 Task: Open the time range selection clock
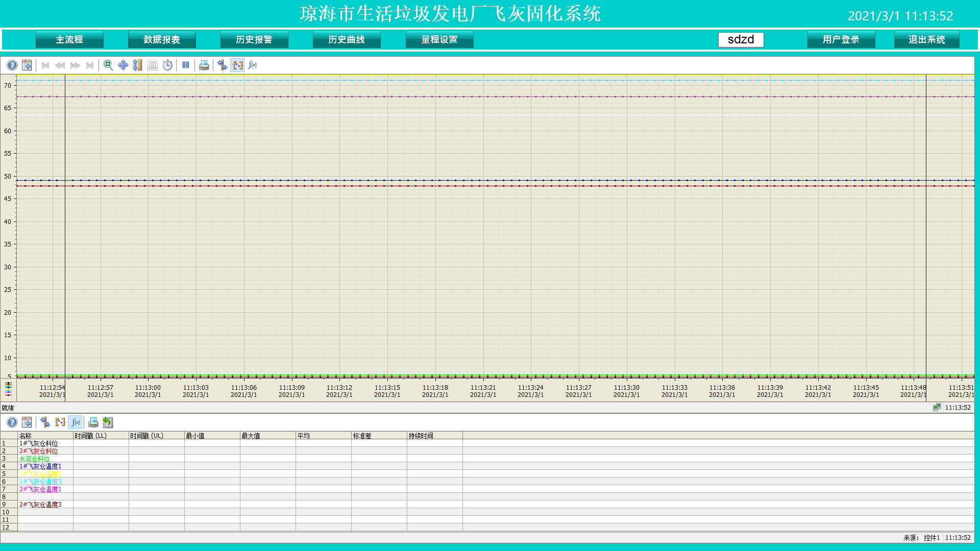coord(167,65)
